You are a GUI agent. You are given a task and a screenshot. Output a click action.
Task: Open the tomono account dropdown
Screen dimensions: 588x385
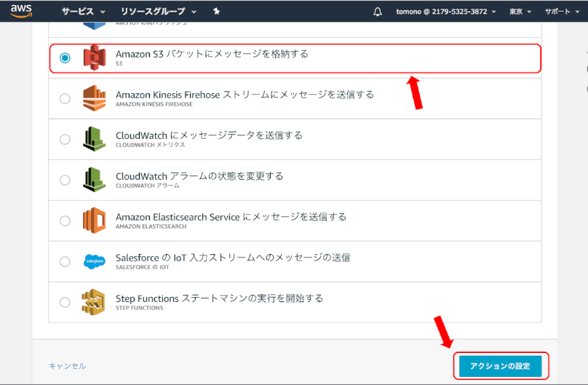pyautogui.click(x=446, y=12)
